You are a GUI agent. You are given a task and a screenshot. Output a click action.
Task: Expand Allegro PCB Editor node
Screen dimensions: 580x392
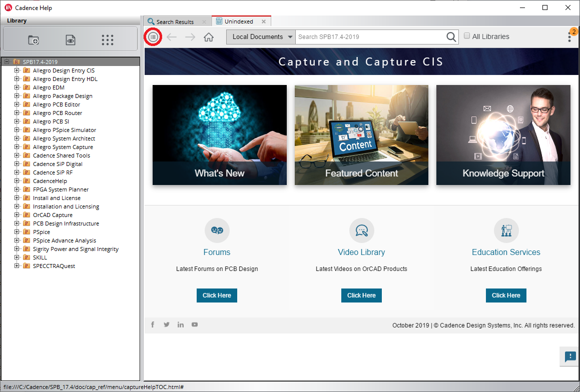point(17,104)
